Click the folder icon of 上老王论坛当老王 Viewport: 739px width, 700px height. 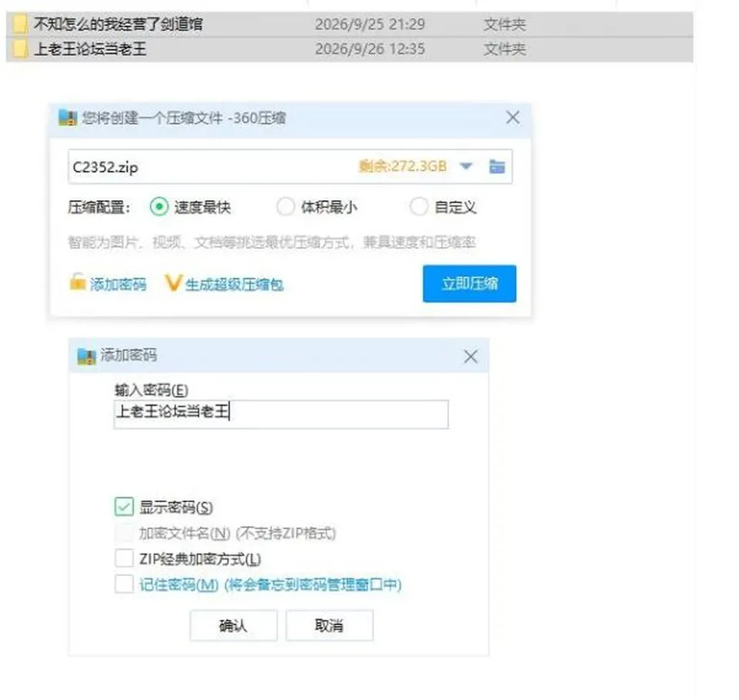click(20, 49)
